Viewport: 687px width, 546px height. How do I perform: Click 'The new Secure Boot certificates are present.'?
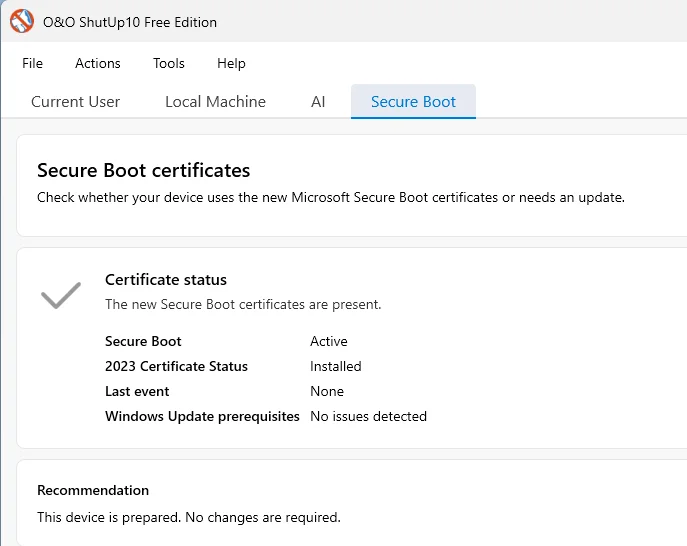click(x=243, y=304)
